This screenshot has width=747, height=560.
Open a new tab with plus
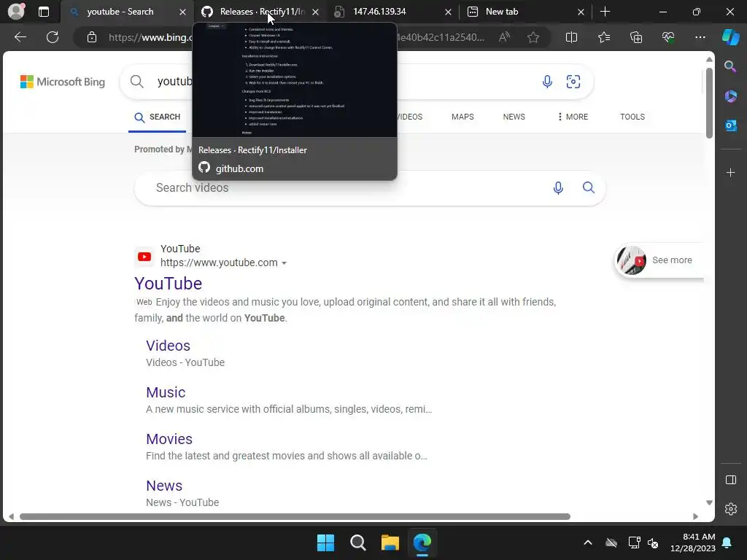[x=605, y=12]
